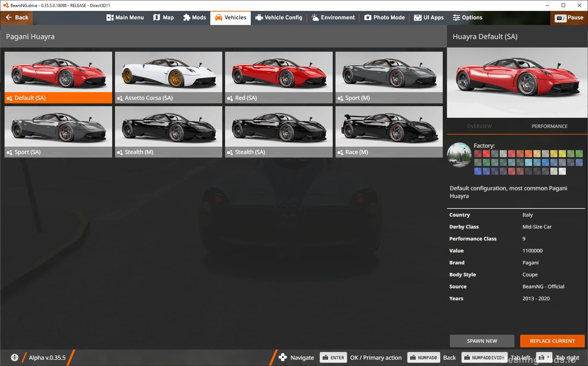
Task: Pick the white factory color swatch
Action: tap(562, 171)
